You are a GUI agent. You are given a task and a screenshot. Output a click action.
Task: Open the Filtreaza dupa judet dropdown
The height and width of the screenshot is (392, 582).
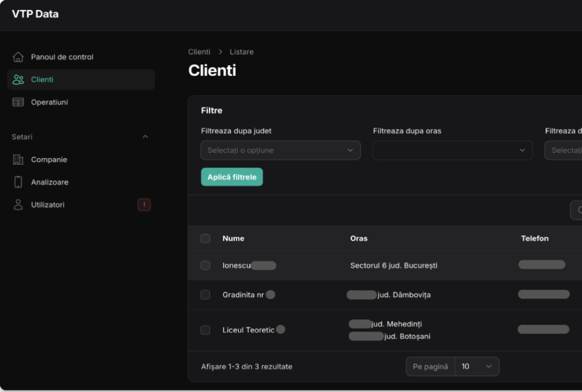[x=280, y=150]
